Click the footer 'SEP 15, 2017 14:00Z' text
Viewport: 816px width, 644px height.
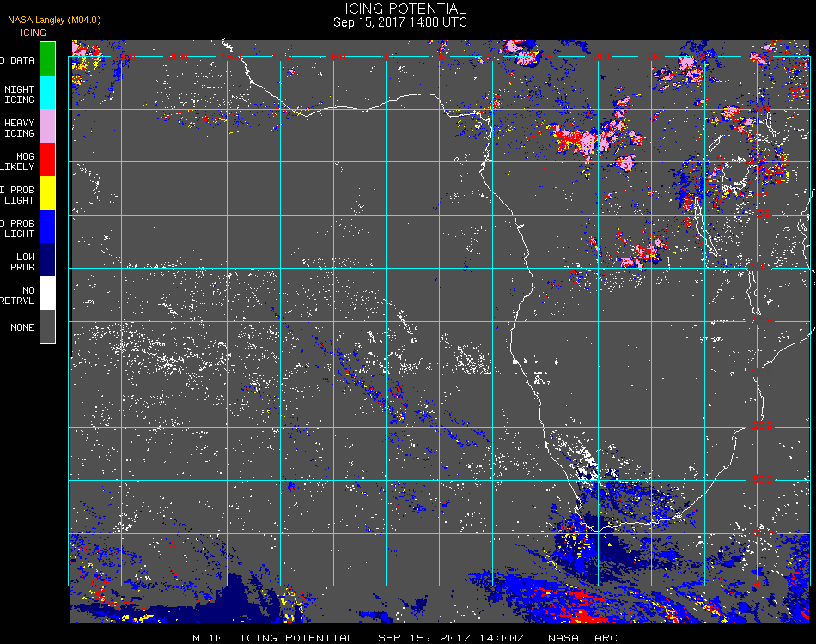click(451, 638)
